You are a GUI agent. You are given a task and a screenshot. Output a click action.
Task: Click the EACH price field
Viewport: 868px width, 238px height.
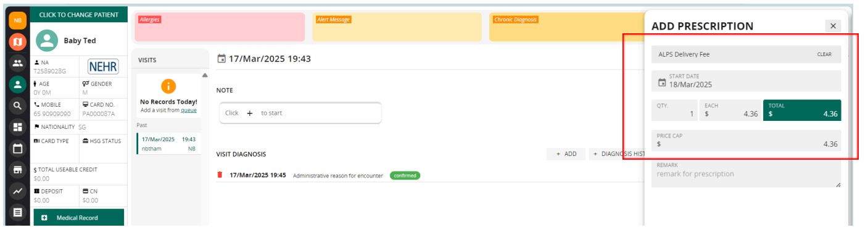tap(730, 110)
